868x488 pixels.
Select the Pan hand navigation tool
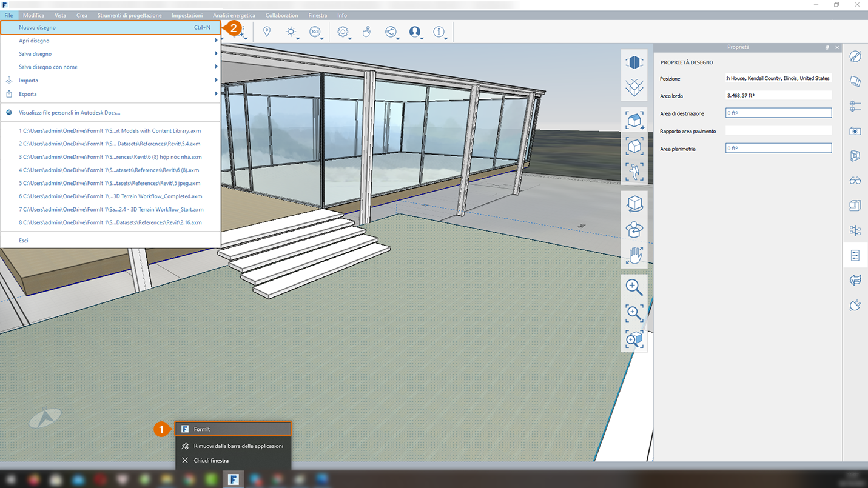pyautogui.click(x=634, y=255)
